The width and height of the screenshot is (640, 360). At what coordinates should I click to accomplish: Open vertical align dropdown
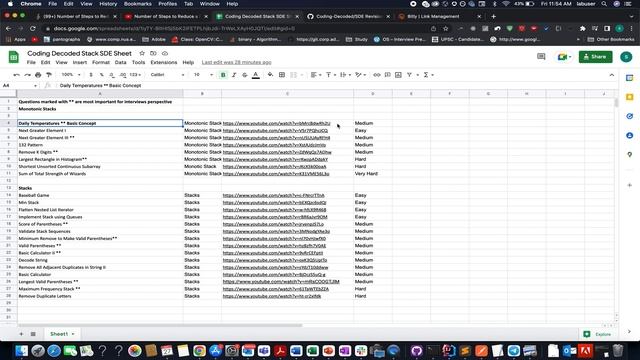click(x=330, y=75)
